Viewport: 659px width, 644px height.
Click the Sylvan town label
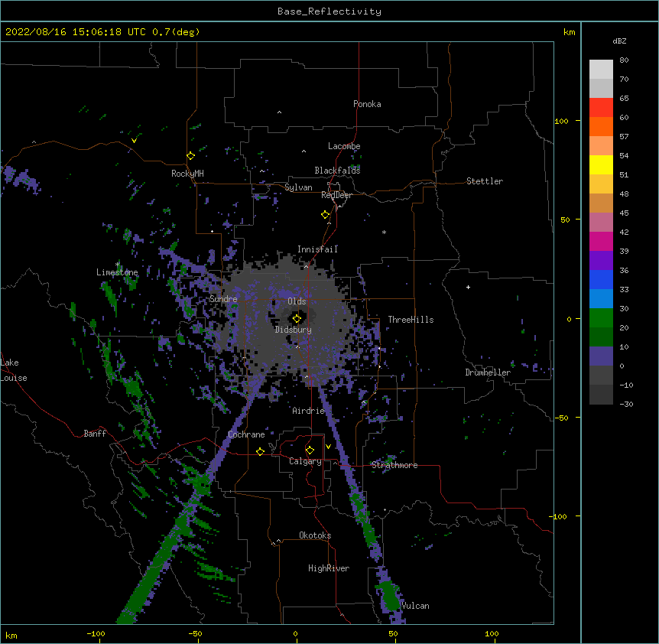298,187
